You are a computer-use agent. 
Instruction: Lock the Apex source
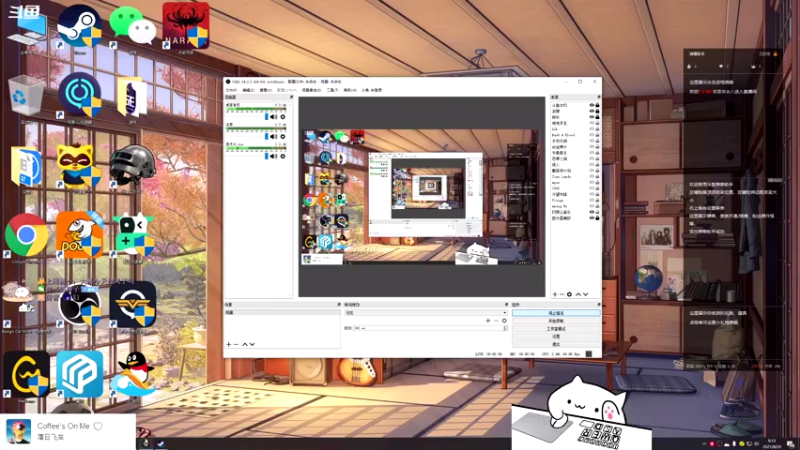tap(597, 182)
